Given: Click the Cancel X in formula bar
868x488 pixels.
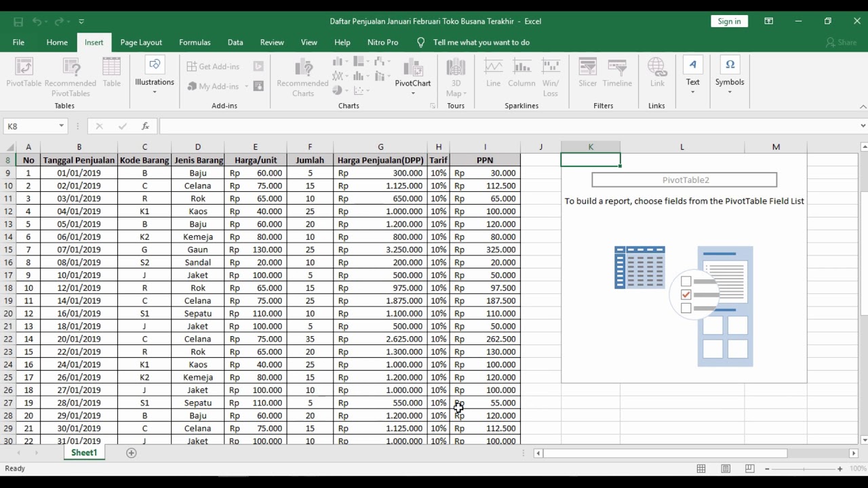Looking at the screenshot, I should tap(99, 126).
